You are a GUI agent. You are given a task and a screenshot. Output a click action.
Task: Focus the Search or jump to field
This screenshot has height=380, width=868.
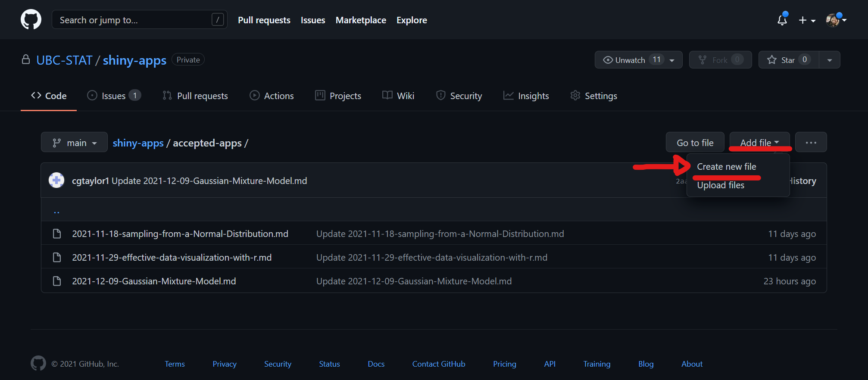[x=139, y=20]
